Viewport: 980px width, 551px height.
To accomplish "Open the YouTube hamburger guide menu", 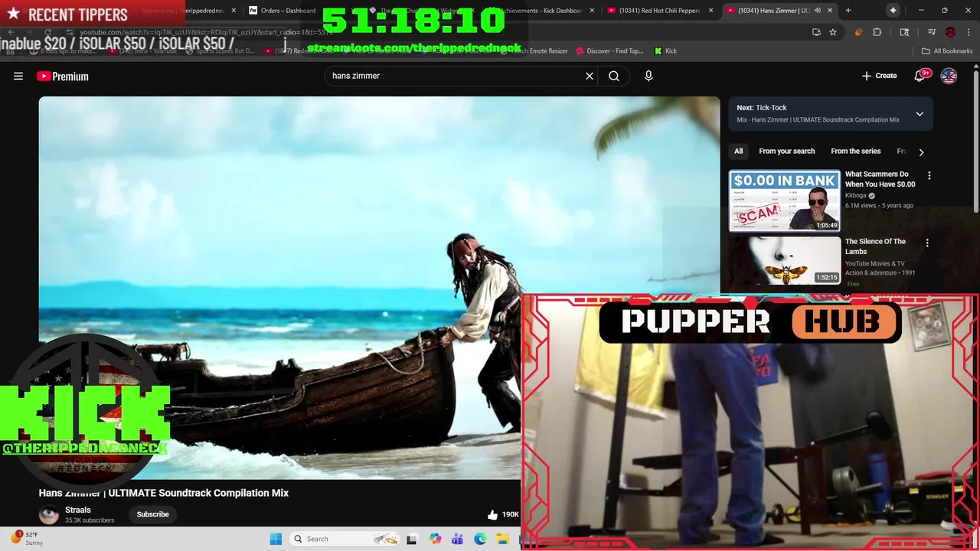I will [18, 76].
